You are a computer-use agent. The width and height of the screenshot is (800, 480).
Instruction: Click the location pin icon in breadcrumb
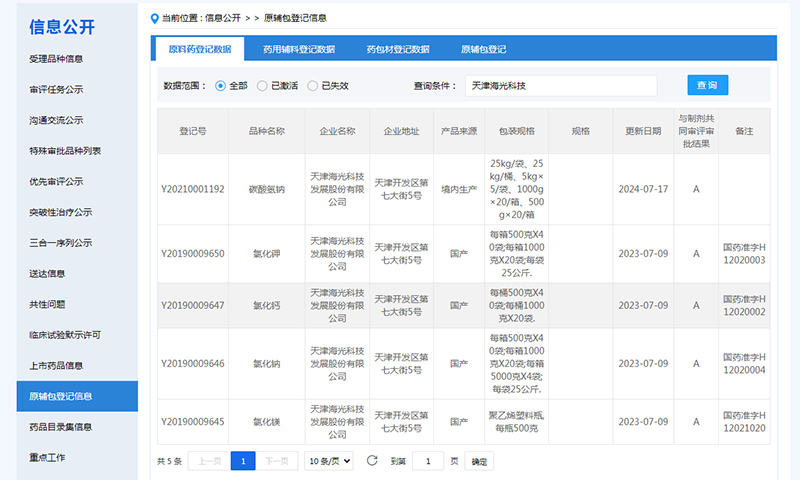(154, 18)
